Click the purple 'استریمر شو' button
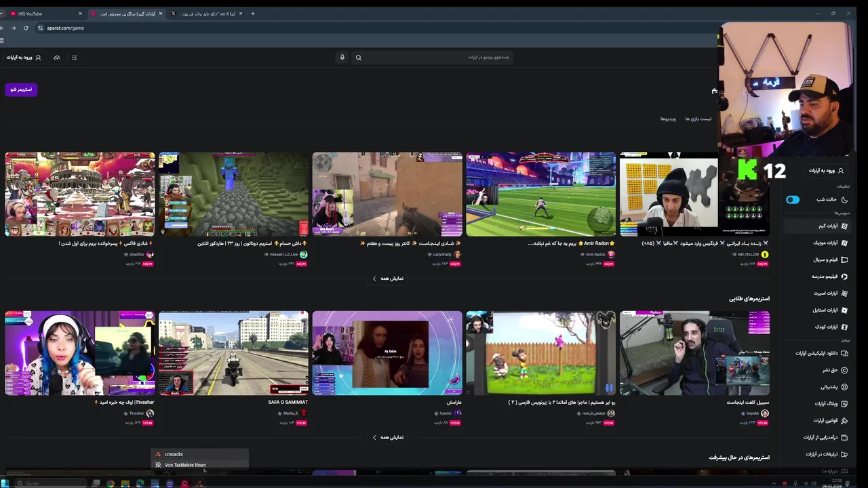 pos(21,89)
